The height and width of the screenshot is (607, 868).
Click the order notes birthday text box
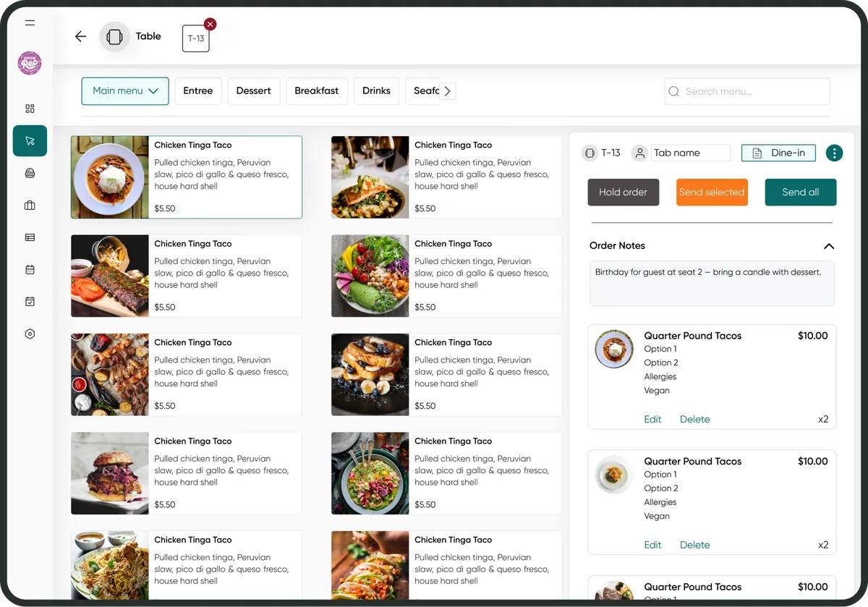point(712,284)
